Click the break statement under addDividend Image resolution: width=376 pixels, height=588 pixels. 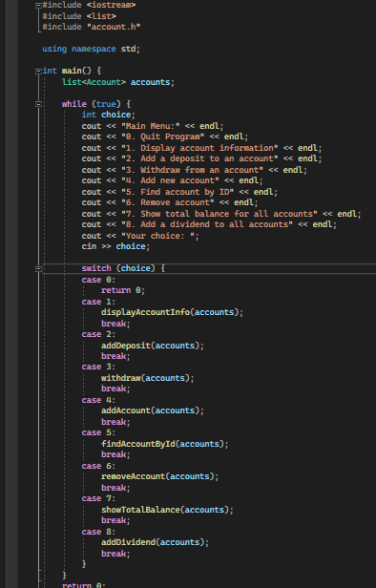coord(115,554)
